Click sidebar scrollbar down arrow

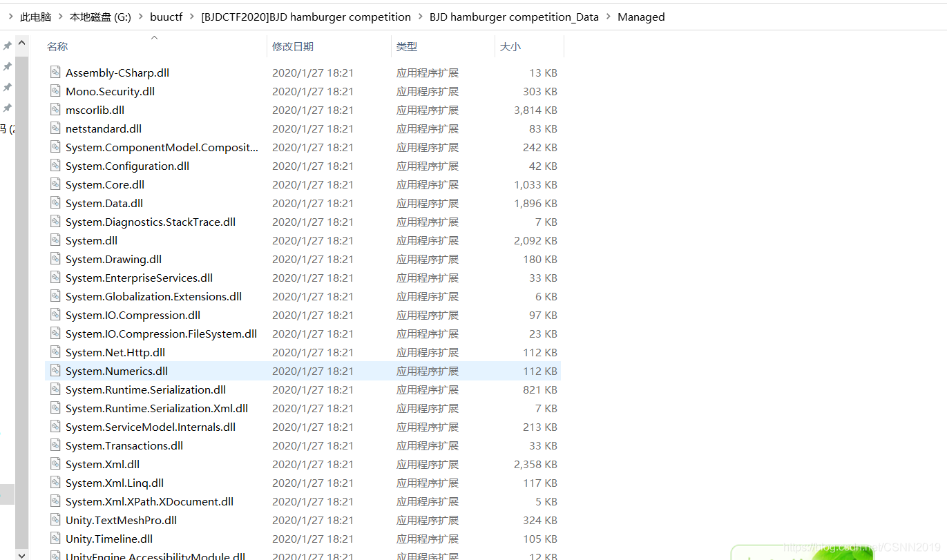[22, 554]
